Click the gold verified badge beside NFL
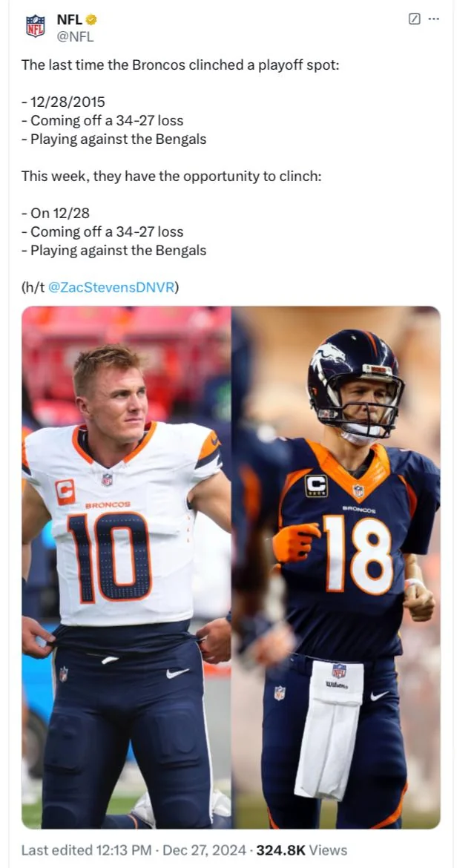 90,20
